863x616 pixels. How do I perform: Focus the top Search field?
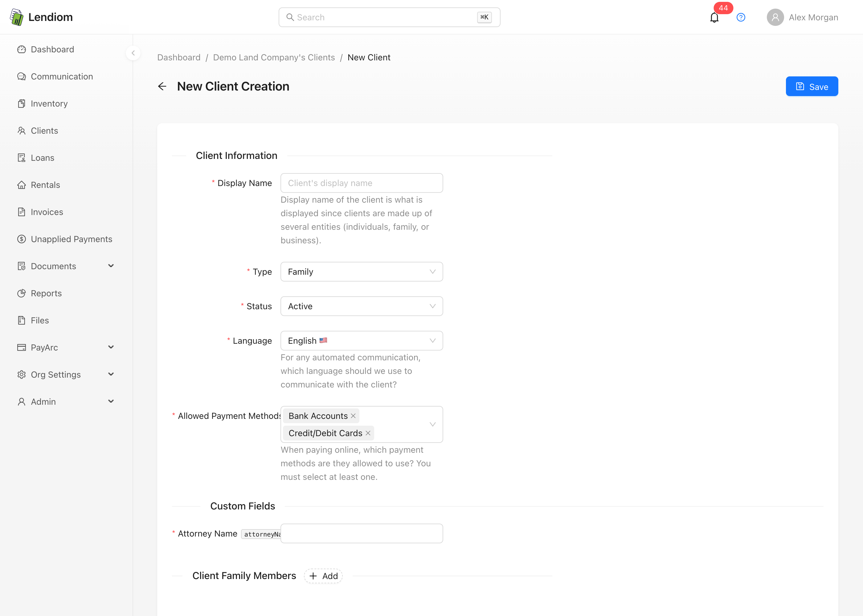(x=389, y=18)
